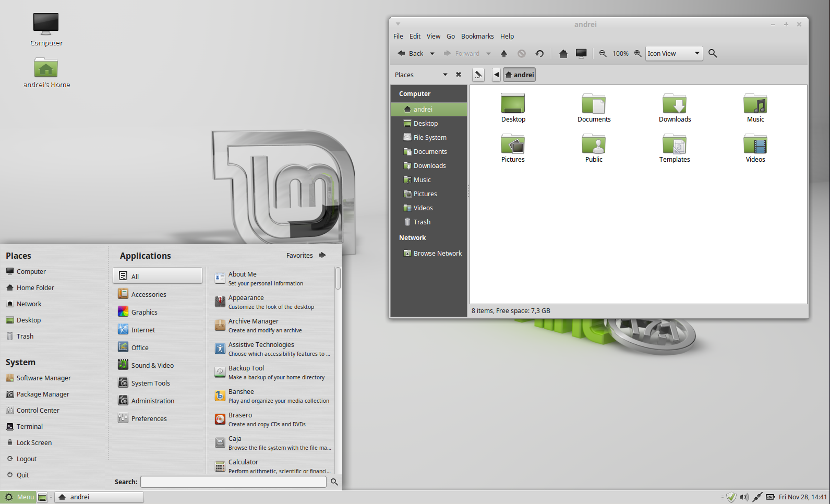
Task: Zoom in using the magnifier plus icon
Action: point(637,54)
